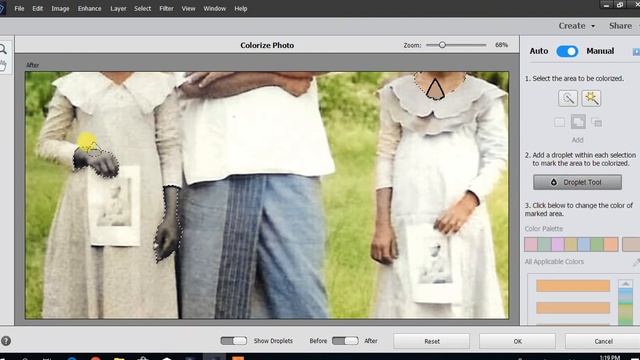
Task: Open the Select menu
Action: point(142,9)
